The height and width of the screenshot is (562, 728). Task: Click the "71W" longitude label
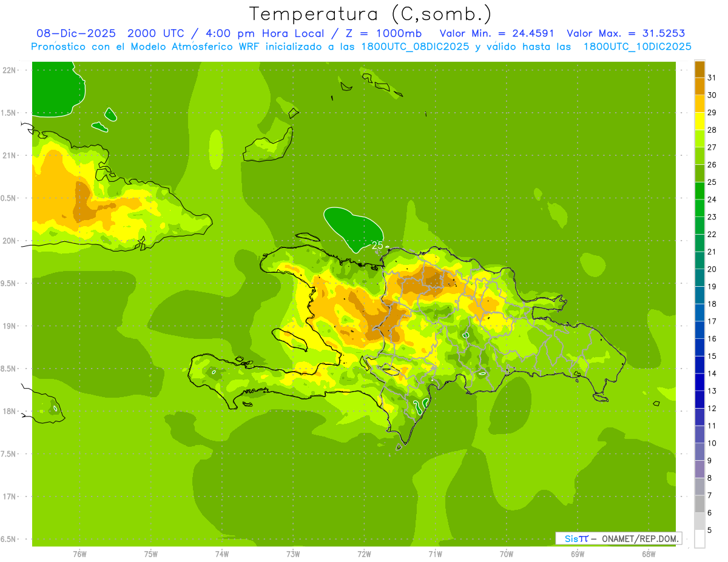(435, 554)
